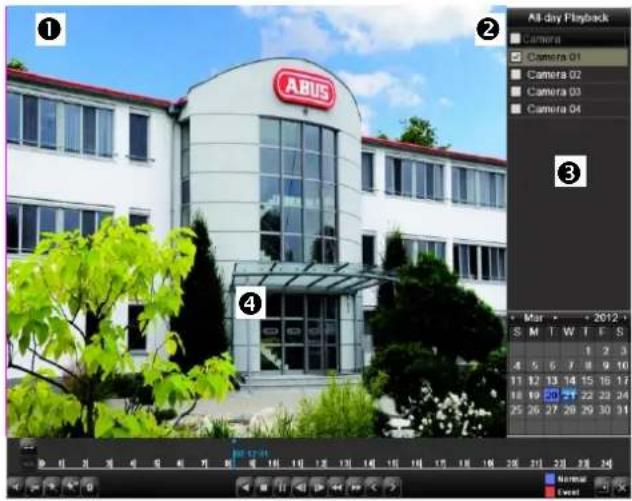Pick March 13 on the calendar
The image size is (632, 501).
551,380
